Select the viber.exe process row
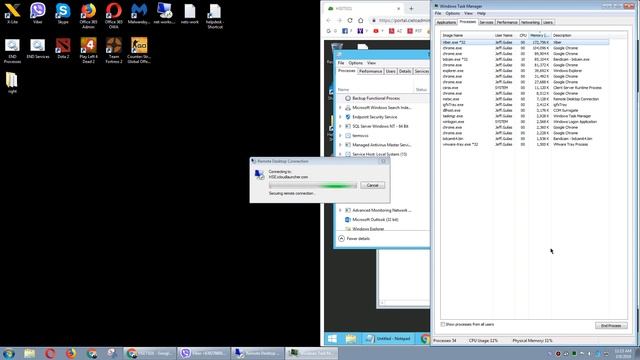 (525, 42)
